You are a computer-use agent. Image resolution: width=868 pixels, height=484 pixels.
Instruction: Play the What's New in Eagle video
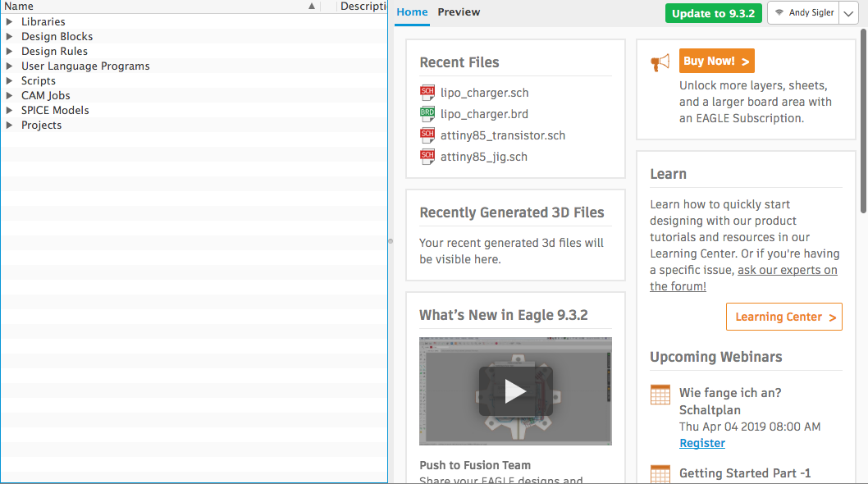coord(515,391)
